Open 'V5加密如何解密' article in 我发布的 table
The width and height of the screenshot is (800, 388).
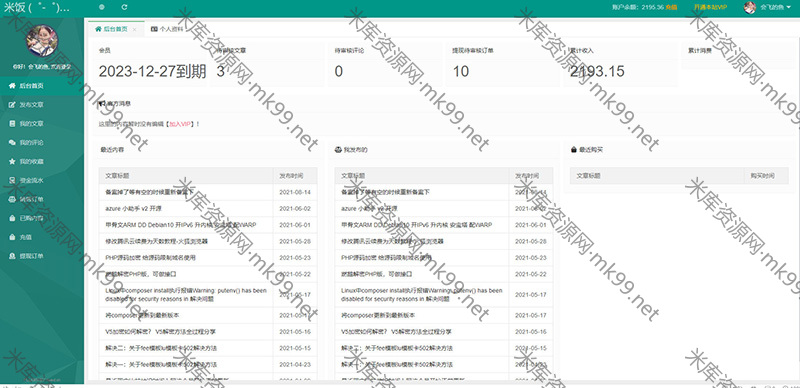(x=396, y=332)
